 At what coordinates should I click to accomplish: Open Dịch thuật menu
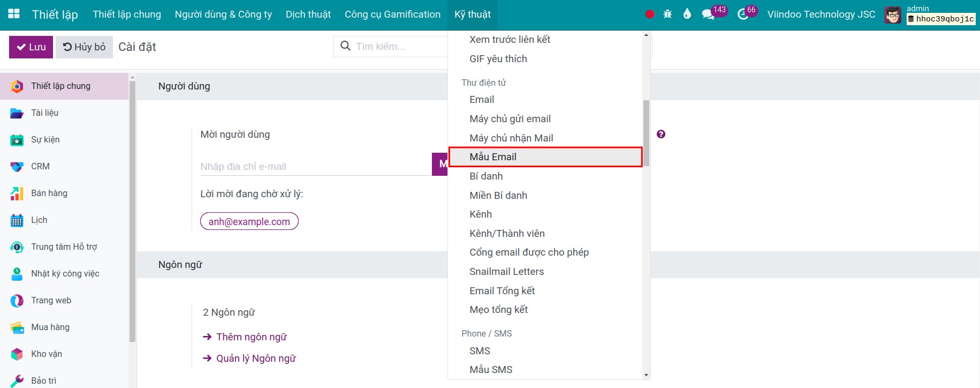308,14
